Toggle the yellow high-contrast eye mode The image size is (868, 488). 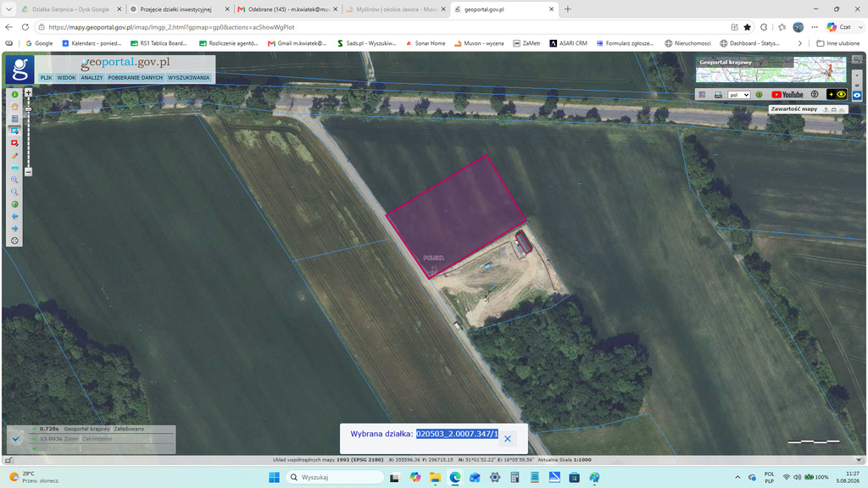(837, 95)
